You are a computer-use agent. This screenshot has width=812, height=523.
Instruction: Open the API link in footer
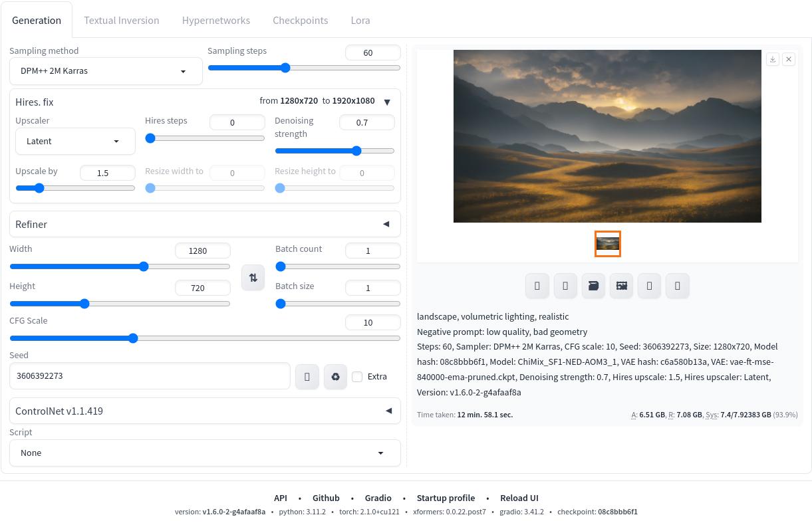[281, 498]
